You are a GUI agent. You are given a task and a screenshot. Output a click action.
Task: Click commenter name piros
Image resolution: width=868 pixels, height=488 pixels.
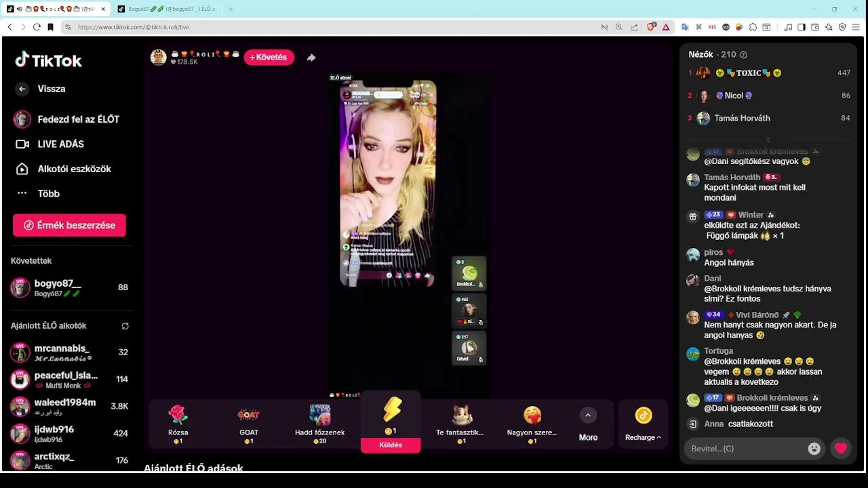tap(713, 252)
